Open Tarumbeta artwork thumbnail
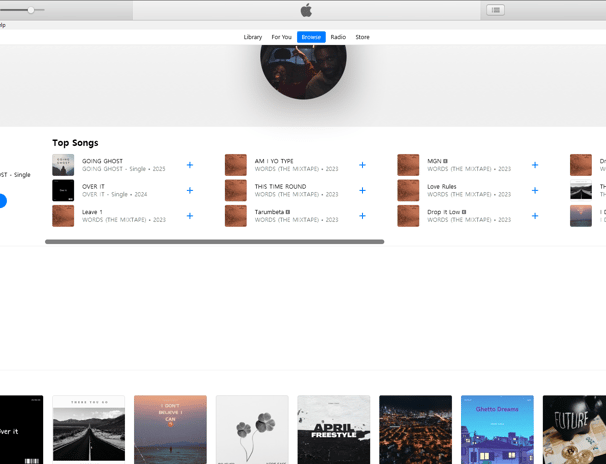606x464 pixels. [x=236, y=216]
